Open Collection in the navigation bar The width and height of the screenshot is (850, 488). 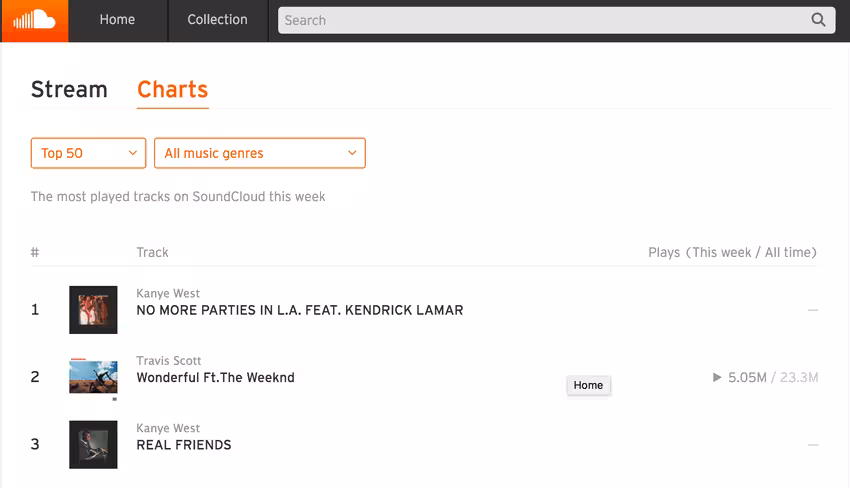tap(217, 20)
